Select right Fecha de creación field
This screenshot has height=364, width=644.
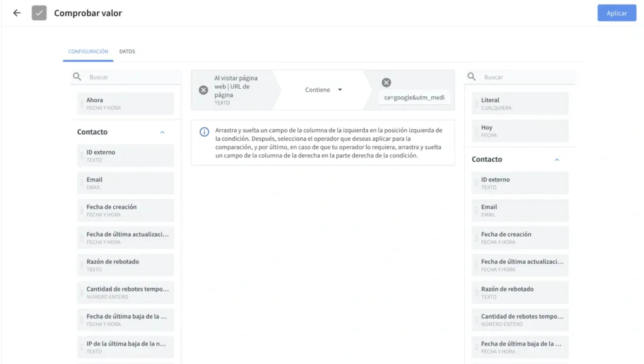pyautogui.click(x=520, y=237)
